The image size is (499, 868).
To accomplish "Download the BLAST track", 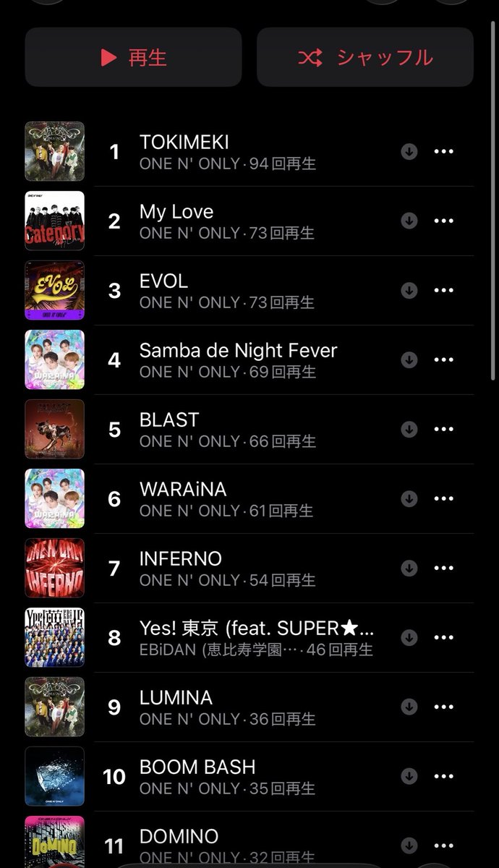I will pyautogui.click(x=409, y=429).
